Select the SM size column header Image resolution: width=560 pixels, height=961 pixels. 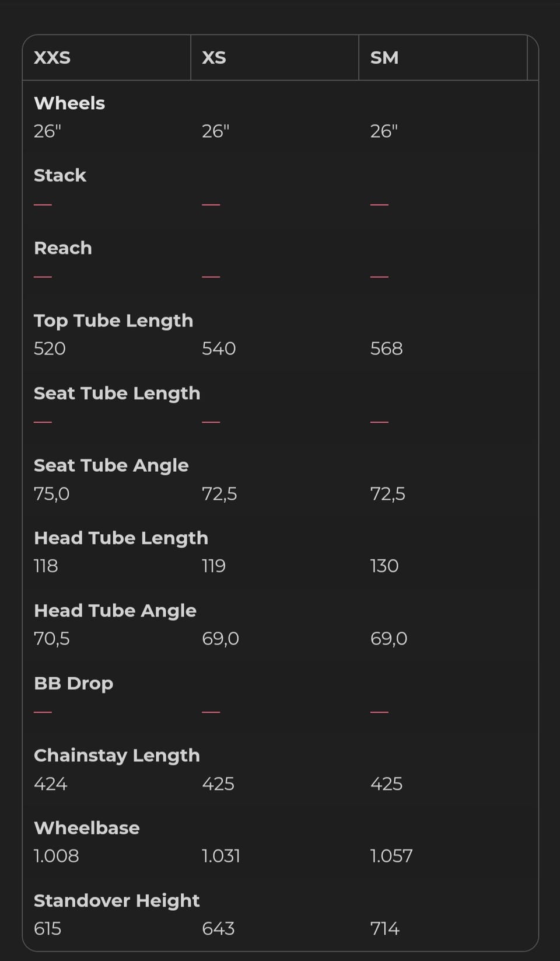click(x=384, y=58)
